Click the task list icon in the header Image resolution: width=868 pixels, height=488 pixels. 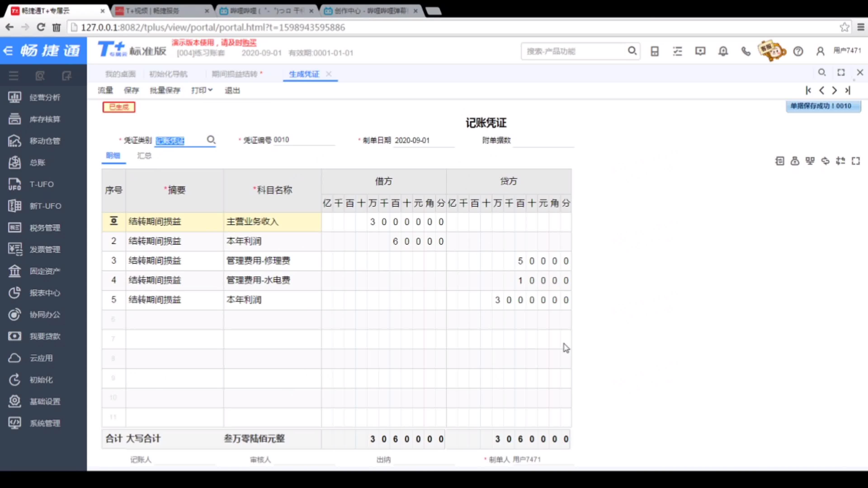coord(677,51)
